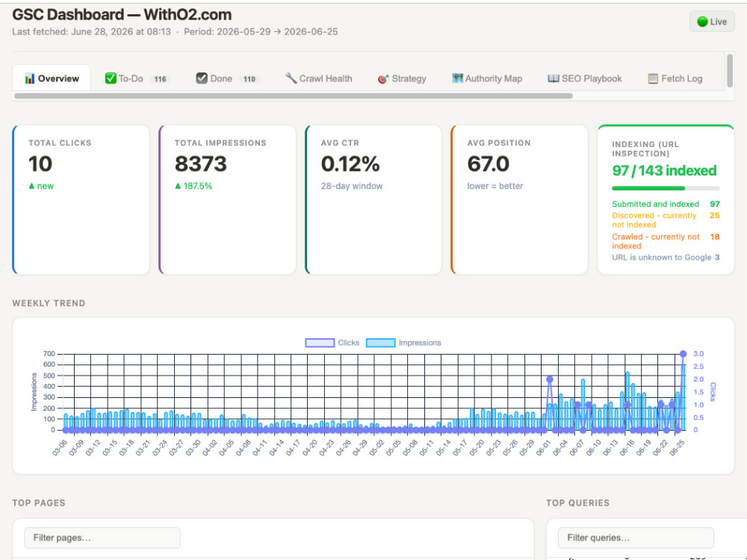Toggle the Impressions legend swatch
Screen dimensions: 747x560
(x=381, y=343)
